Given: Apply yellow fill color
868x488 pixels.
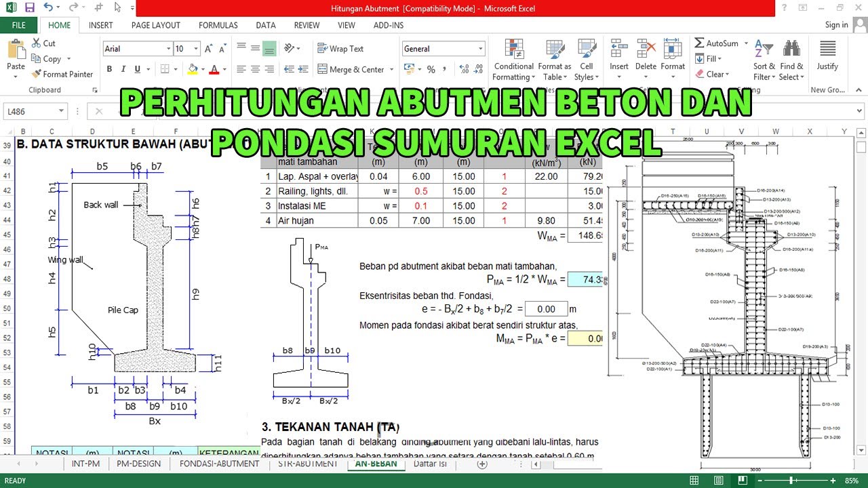Looking at the screenshot, I should pos(193,69).
